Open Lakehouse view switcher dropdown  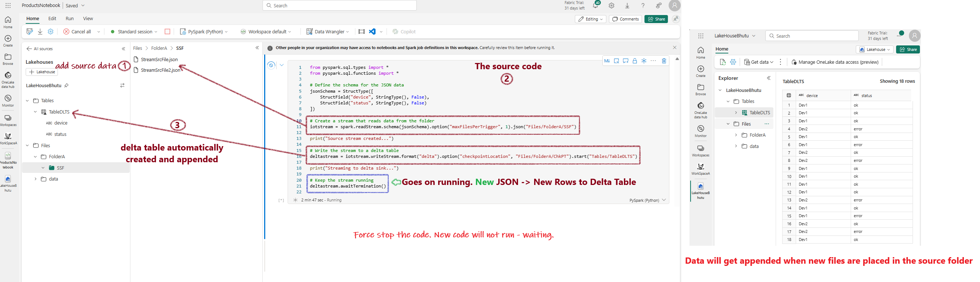coord(874,49)
